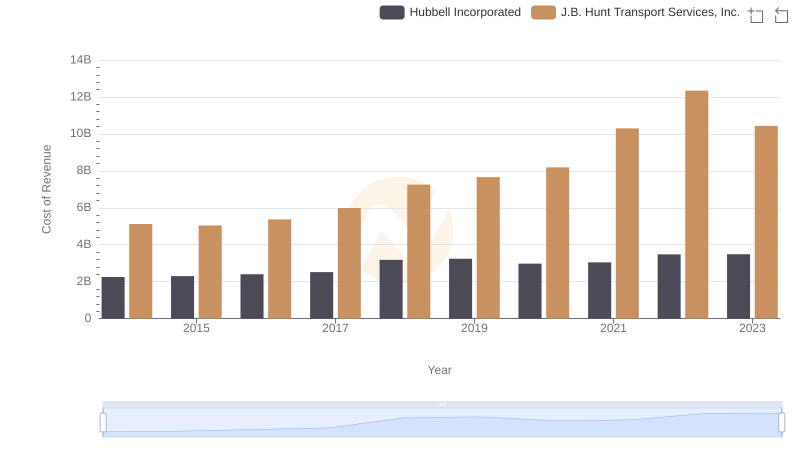800x461 pixels.
Task: Click the 12B y-axis label
Action: [x=81, y=97]
